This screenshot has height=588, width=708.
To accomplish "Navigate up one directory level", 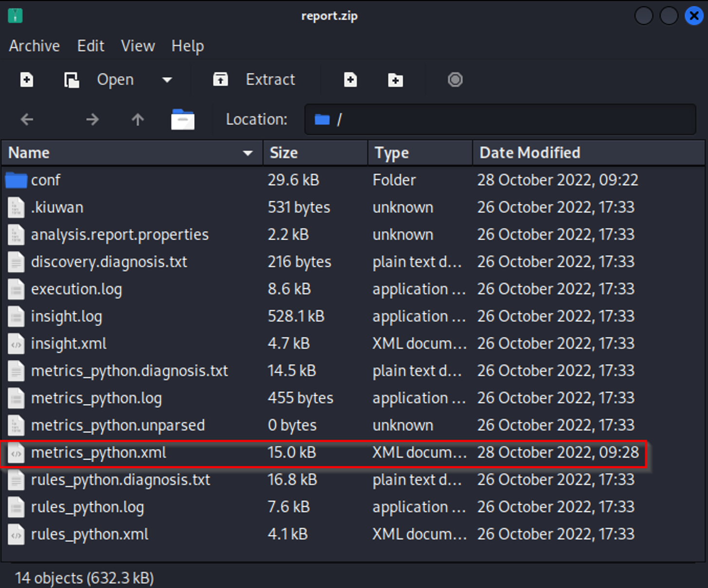I will [138, 120].
